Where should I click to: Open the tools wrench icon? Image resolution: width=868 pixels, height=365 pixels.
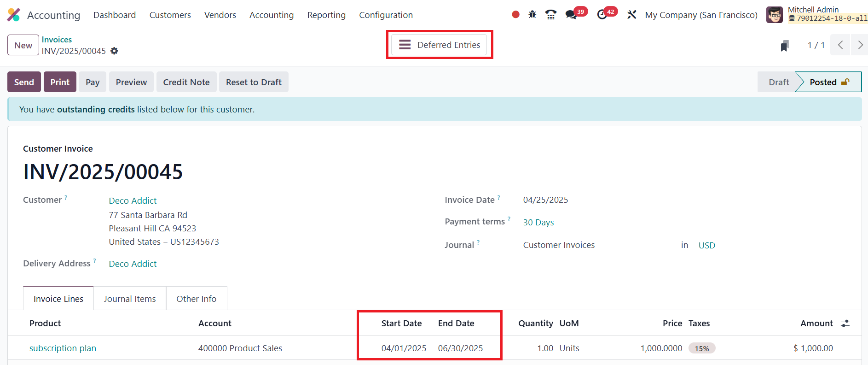[x=631, y=15]
